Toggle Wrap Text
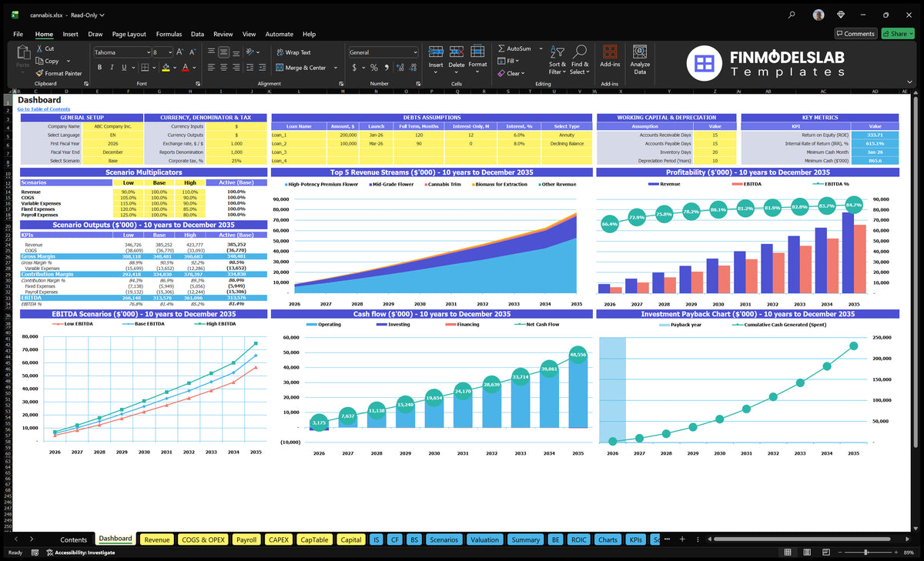The height and width of the screenshot is (561, 924). pyautogui.click(x=293, y=52)
